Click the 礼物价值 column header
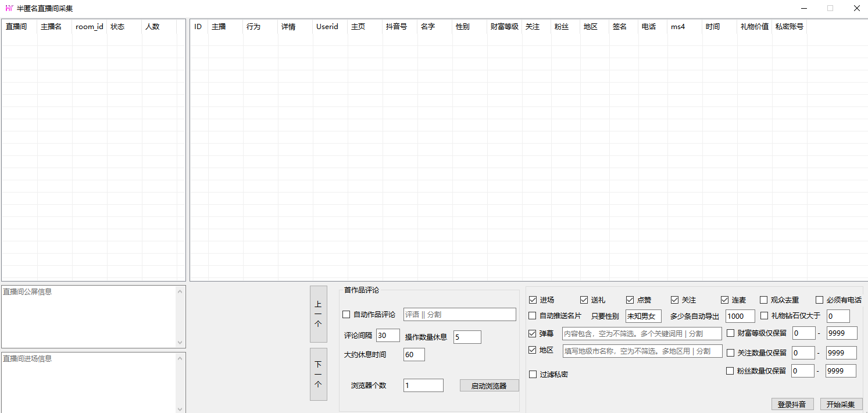The width and height of the screenshot is (868, 413). point(755,27)
